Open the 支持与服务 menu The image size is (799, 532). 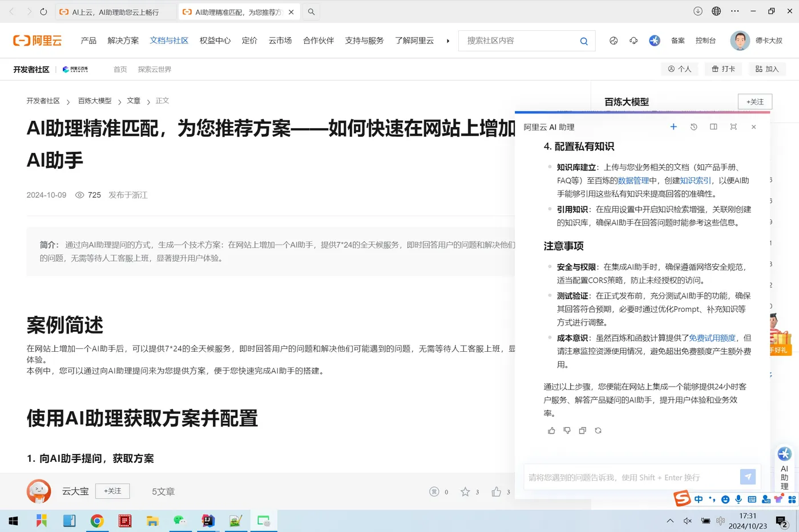364,40
